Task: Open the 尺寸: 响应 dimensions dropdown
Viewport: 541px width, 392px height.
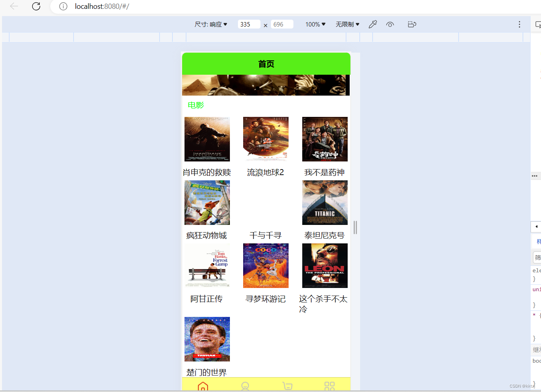Action: (x=211, y=24)
